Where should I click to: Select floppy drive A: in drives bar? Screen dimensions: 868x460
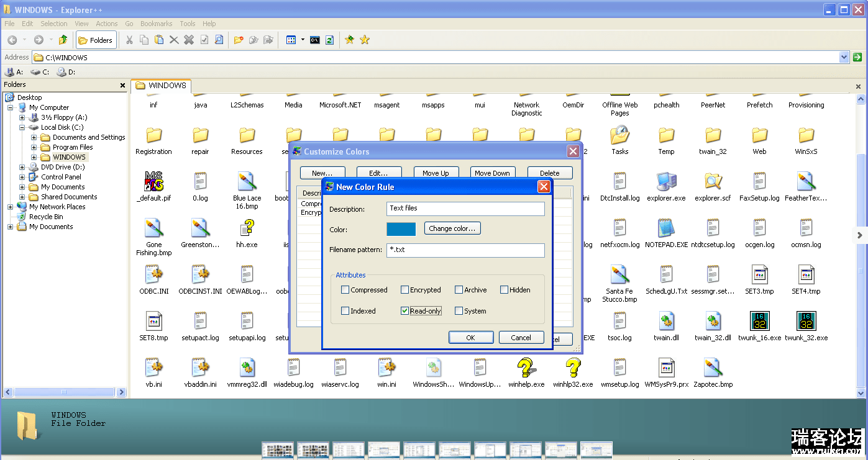point(14,72)
